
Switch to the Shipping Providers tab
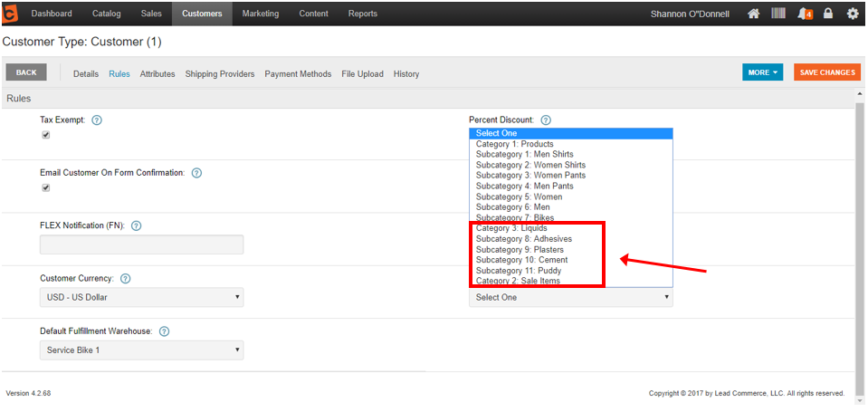tap(220, 74)
